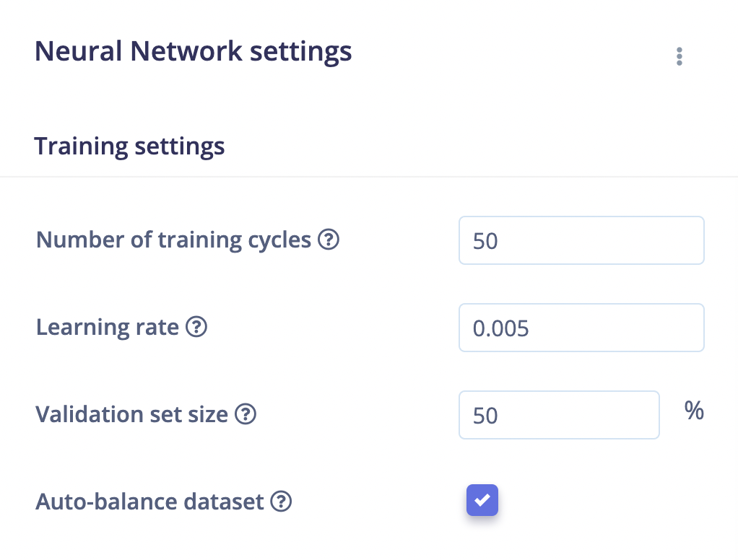The width and height of the screenshot is (738, 560).
Task: Click the 0.005 value in Learning rate
Action: pos(501,328)
